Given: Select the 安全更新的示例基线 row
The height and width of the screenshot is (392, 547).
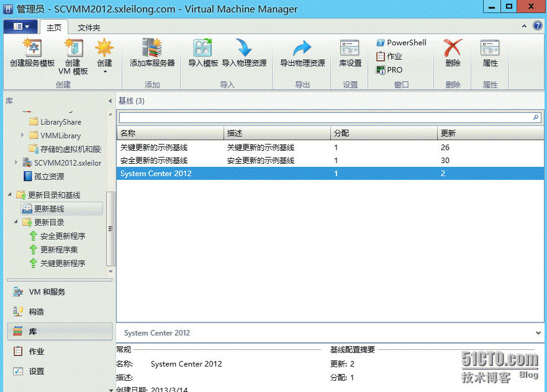Looking at the screenshot, I should (330, 160).
